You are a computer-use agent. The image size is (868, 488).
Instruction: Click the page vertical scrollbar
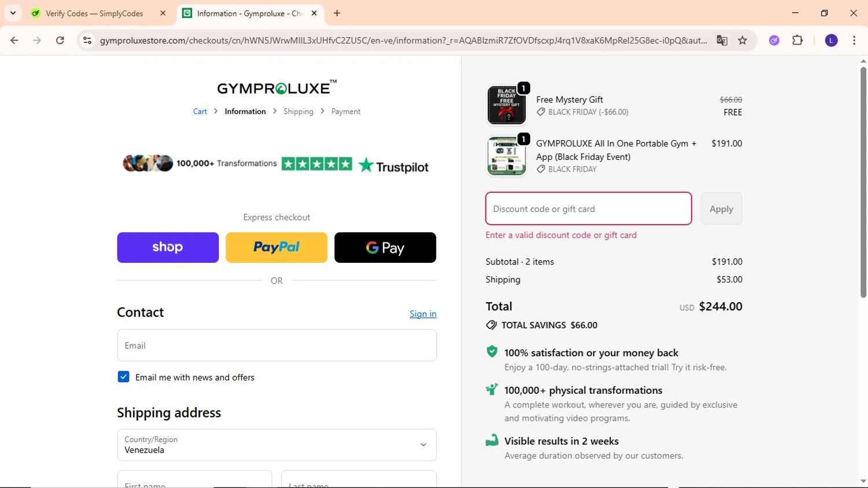[863, 182]
